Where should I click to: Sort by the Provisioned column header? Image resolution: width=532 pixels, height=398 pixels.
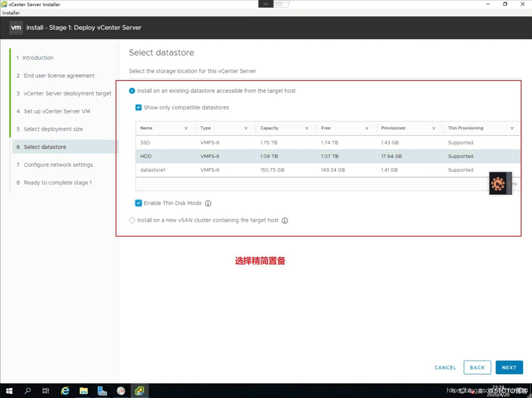point(393,128)
